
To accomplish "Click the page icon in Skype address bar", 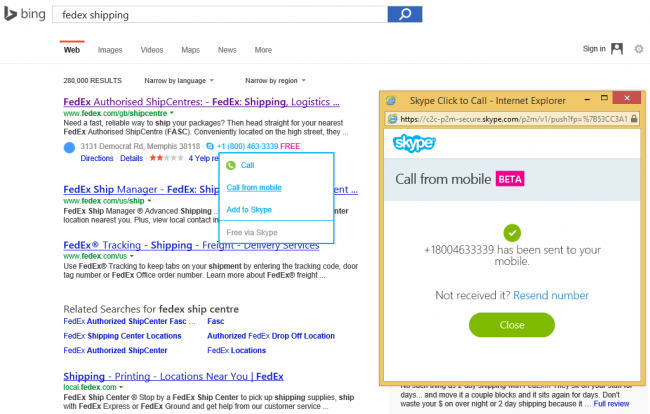I will pos(392,119).
